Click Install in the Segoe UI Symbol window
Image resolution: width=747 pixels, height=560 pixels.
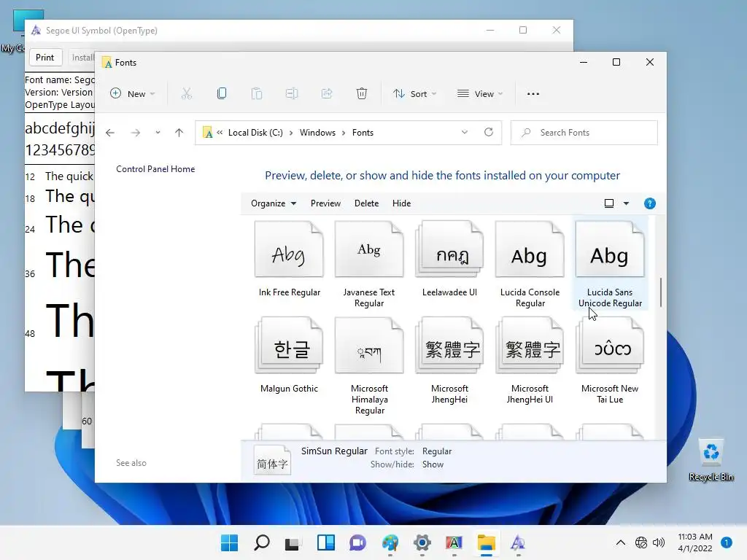(x=83, y=58)
